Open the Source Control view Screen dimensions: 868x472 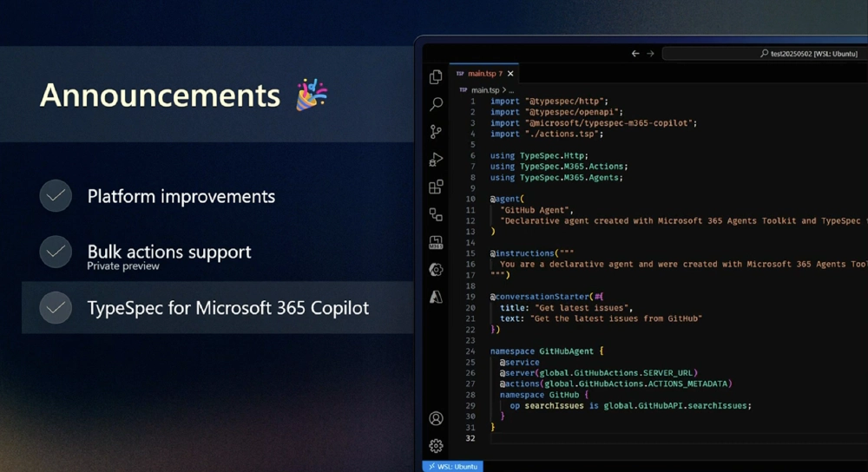click(x=436, y=132)
